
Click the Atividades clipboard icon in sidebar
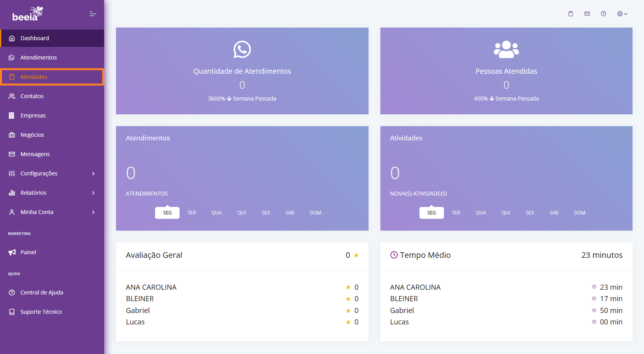click(x=12, y=77)
